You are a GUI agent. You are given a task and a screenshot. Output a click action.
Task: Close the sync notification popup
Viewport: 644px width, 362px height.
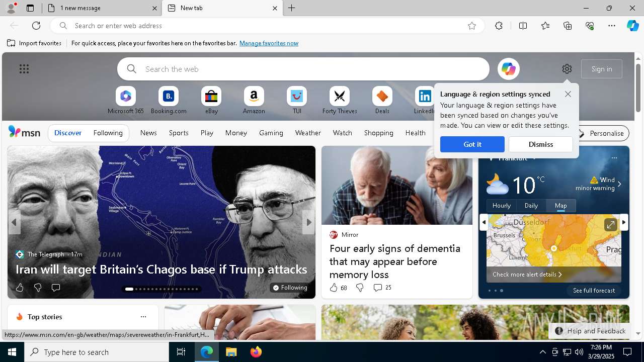pyautogui.click(x=568, y=94)
